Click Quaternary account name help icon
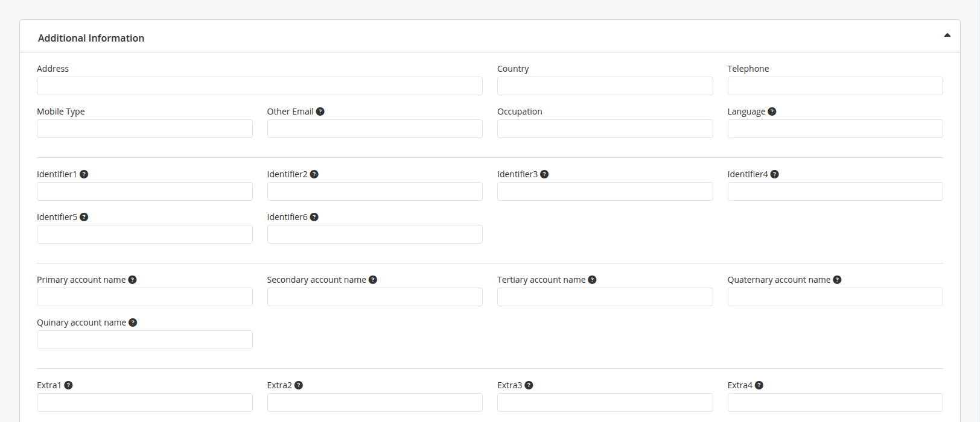 pyautogui.click(x=838, y=280)
